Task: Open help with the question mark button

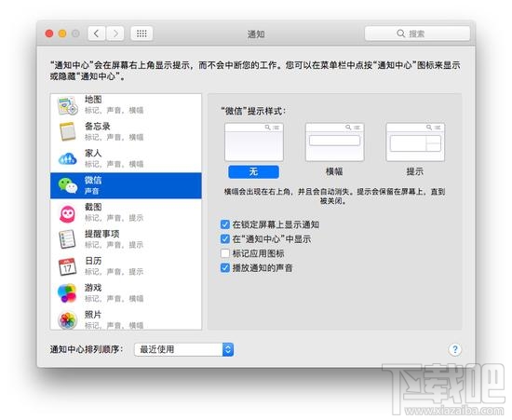Action: (x=455, y=349)
